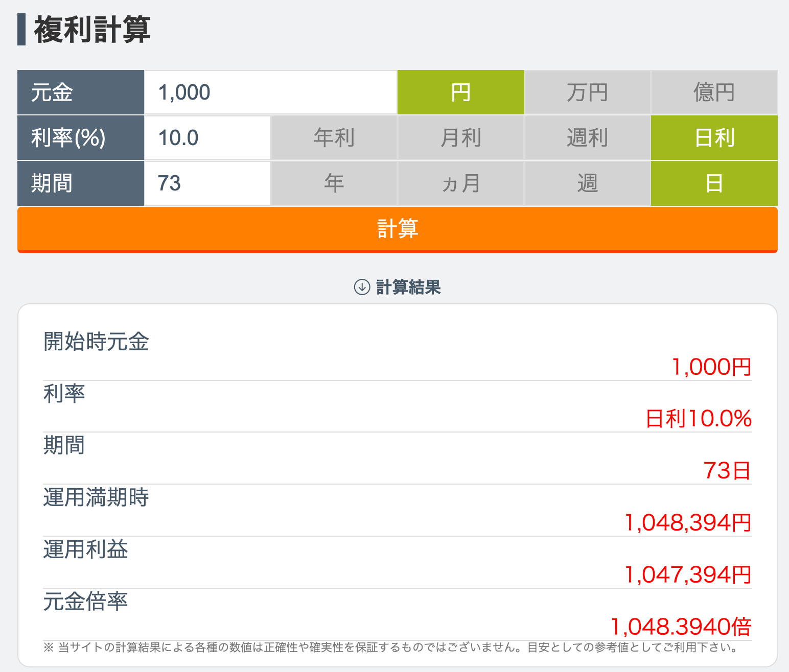This screenshot has width=789, height=672.
Task: Click the 元金倍率 multiplier result line
Action: (682, 626)
